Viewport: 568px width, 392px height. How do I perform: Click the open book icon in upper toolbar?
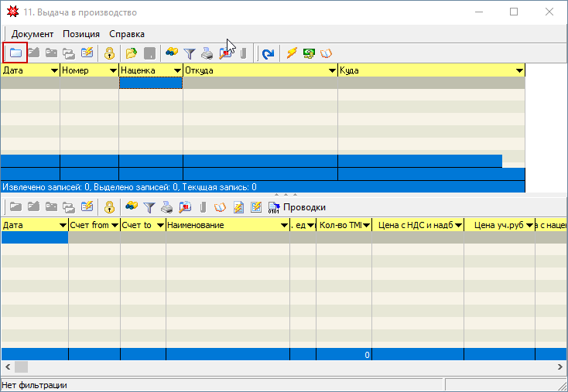pyautogui.click(x=327, y=54)
